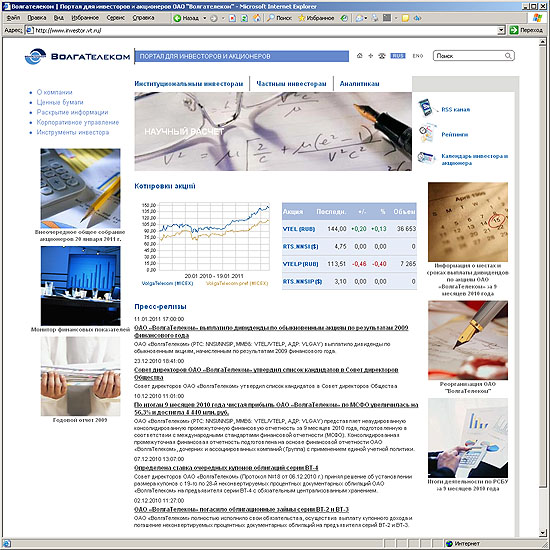
Task: Go to browser Home page icon
Action: pyautogui.click(x=257, y=18)
